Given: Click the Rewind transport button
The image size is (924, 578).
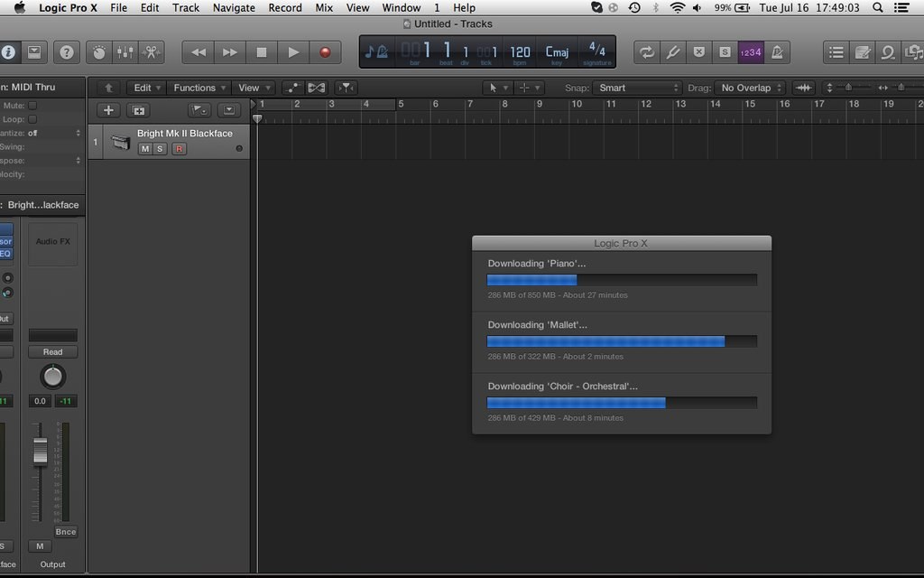Looking at the screenshot, I should pyautogui.click(x=199, y=52).
